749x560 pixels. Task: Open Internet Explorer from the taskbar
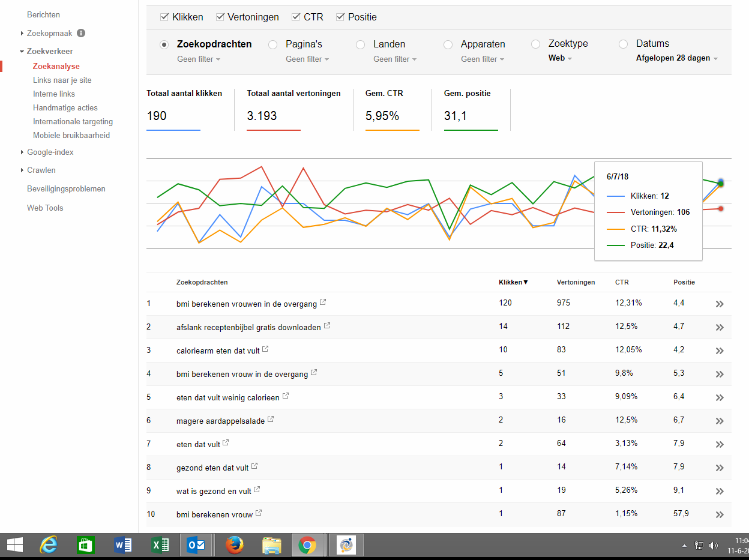(49, 545)
